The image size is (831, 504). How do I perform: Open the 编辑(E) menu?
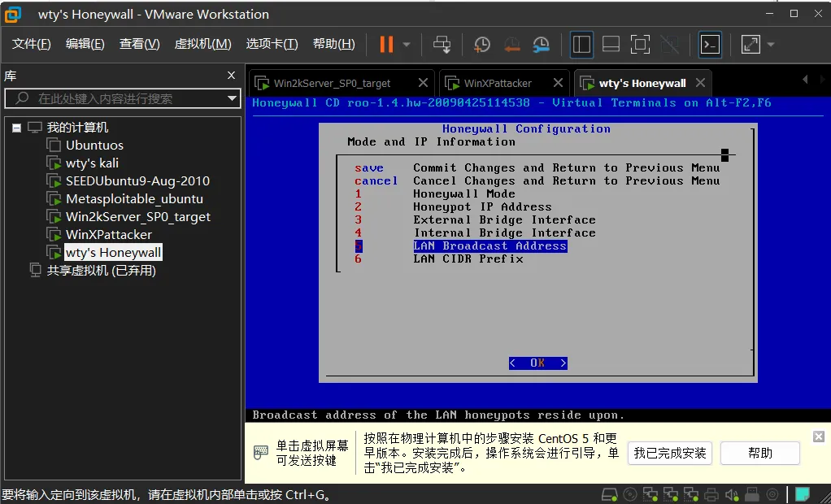point(85,44)
